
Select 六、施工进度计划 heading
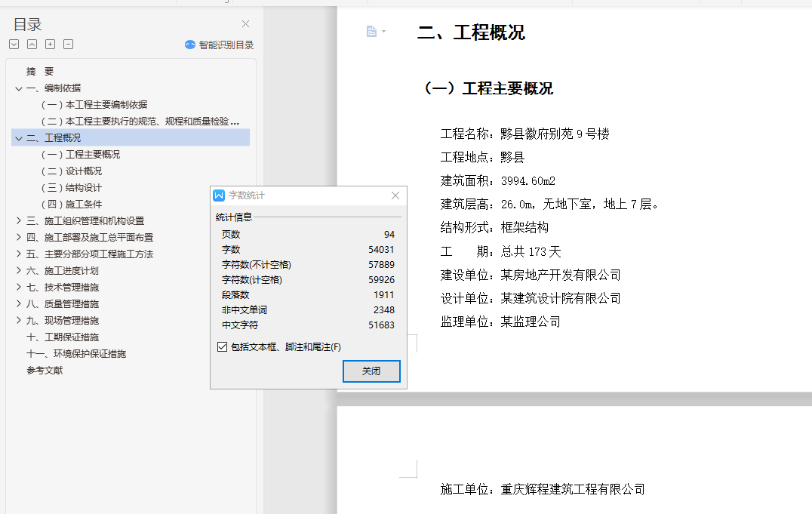click(63, 270)
